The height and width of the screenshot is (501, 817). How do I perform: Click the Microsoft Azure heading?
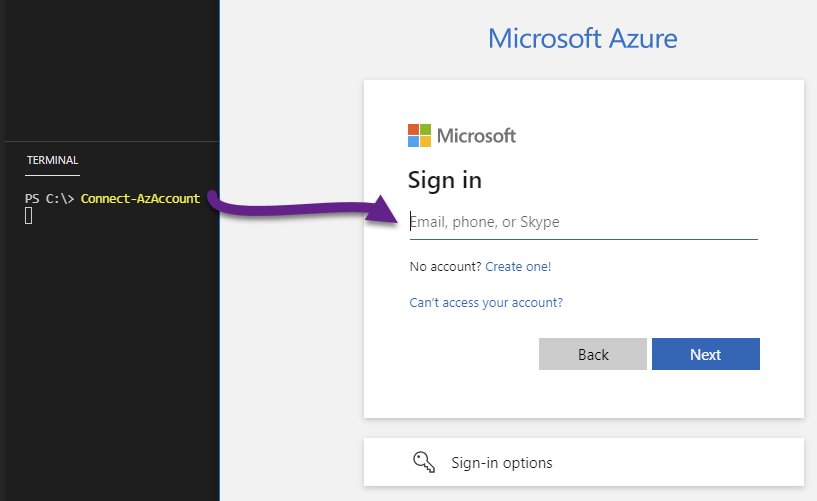coord(583,39)
